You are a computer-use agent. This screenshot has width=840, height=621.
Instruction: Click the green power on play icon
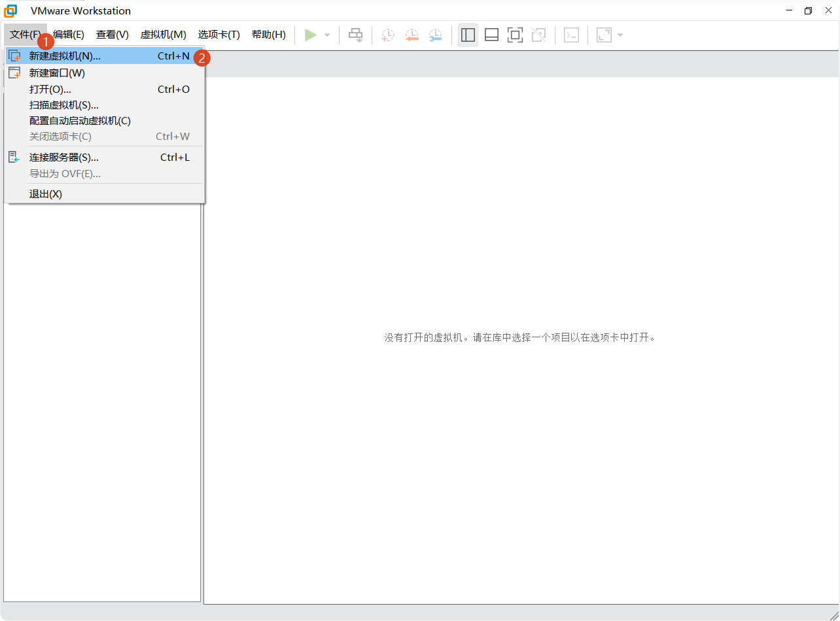point(311,35)
